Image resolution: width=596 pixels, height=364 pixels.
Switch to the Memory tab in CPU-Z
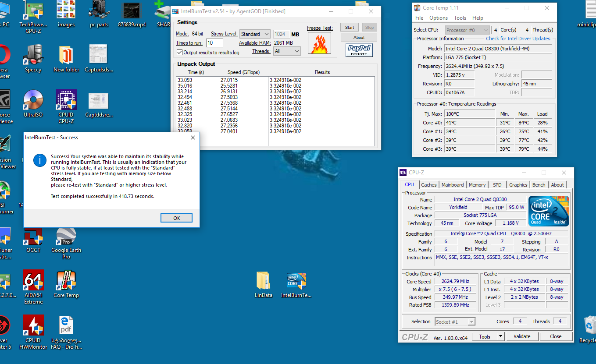click(x=477, y=185)
